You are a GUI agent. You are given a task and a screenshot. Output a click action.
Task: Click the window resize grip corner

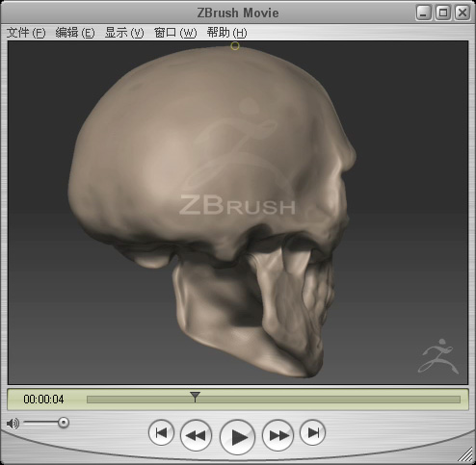(464, 453)
